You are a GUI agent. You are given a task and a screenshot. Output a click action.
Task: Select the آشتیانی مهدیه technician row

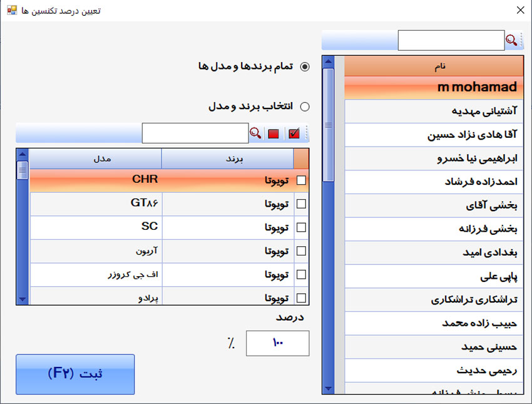(432, 111)
